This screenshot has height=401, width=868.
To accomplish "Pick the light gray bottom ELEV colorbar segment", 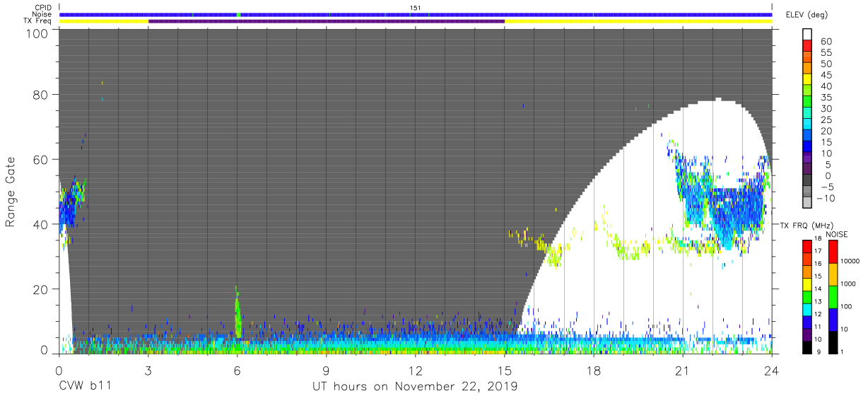I will coord(809,203).
